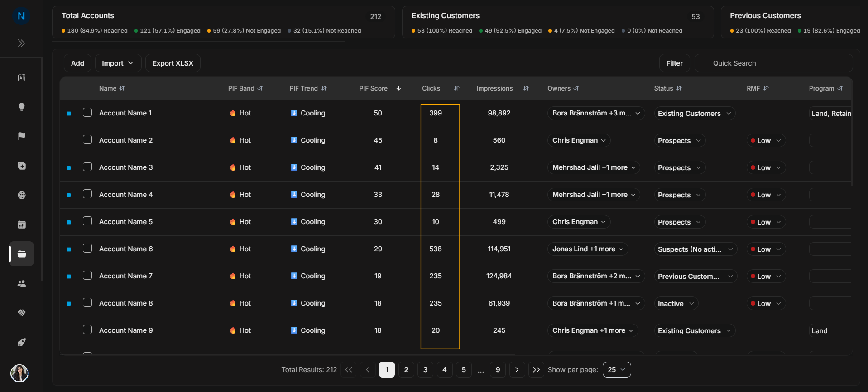The width and height of the screenshot is (868, 392).
Task: Open the Filter button
Action: 674,63
